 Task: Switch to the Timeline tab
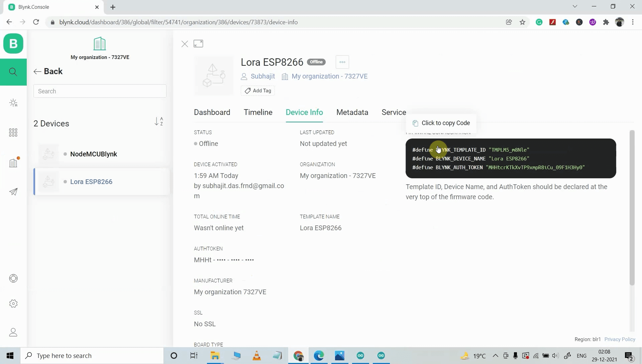258,112
